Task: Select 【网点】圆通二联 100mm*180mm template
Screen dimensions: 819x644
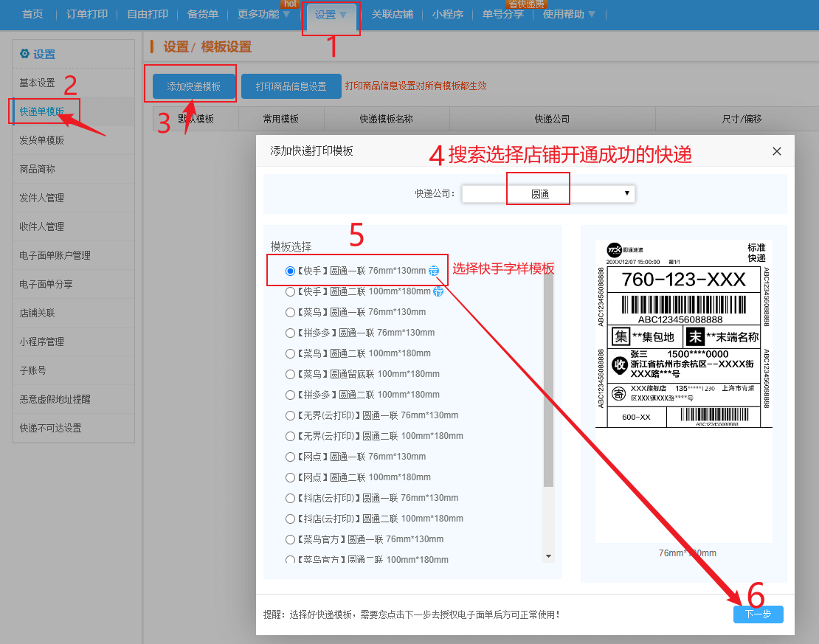Action: (290, 477)
